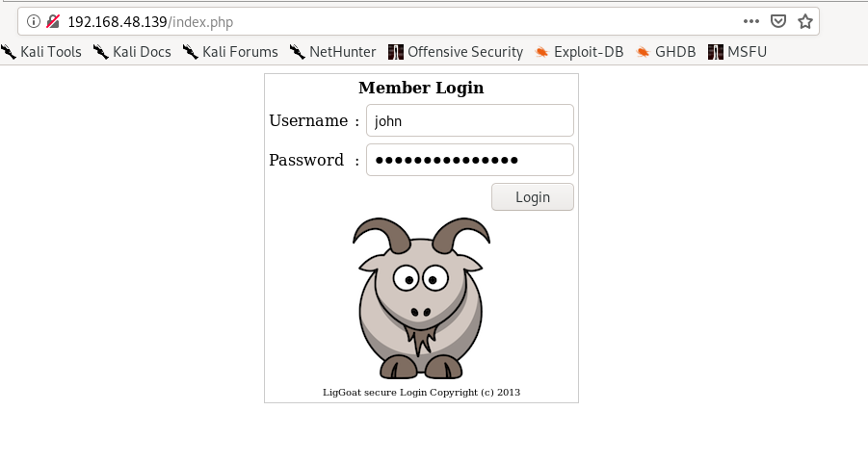Bookmark this page with the star icon

click(x=804, y=21)
